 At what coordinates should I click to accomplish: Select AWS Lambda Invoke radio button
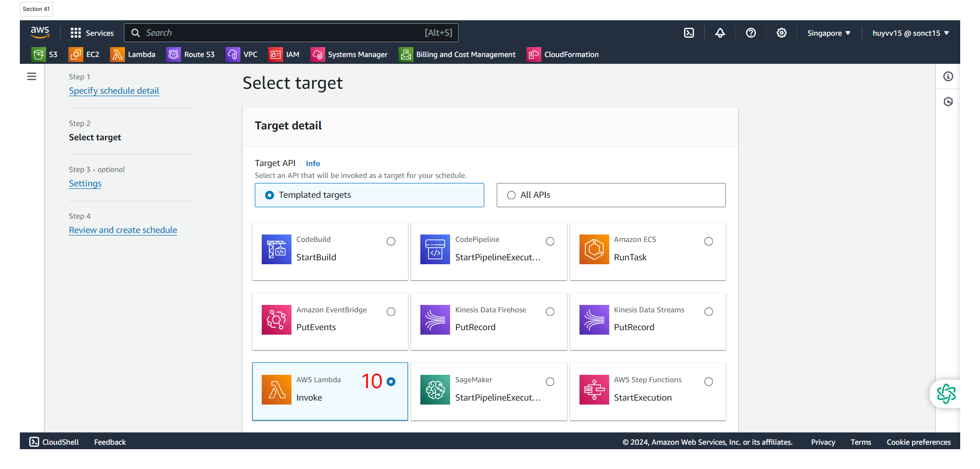pos(391,382)
